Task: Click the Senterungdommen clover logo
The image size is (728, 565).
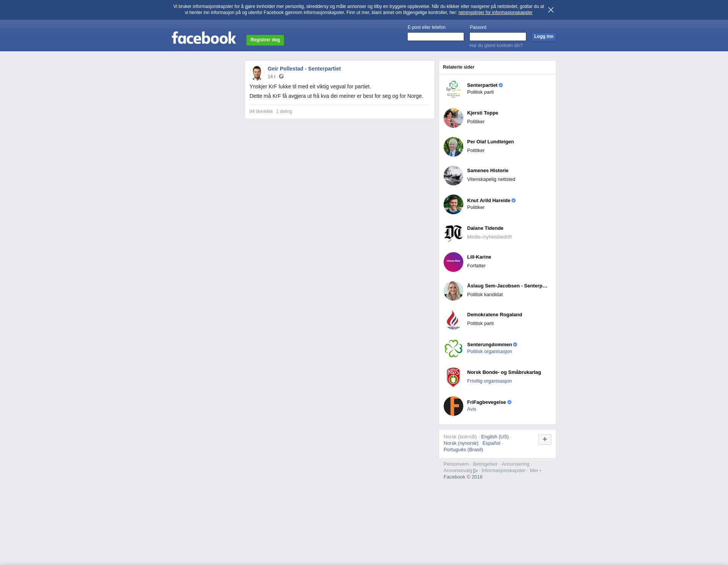Action: [453, 348]
